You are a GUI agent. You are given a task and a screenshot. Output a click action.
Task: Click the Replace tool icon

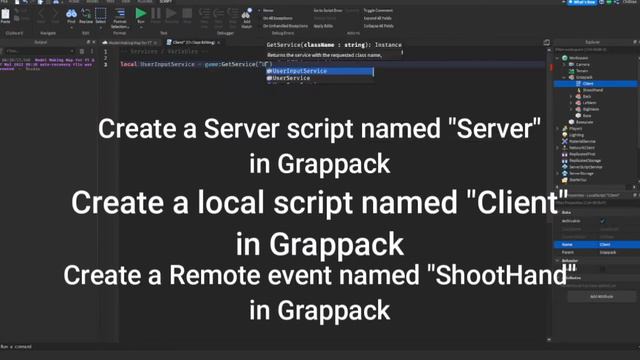click(x=86, y=14)
